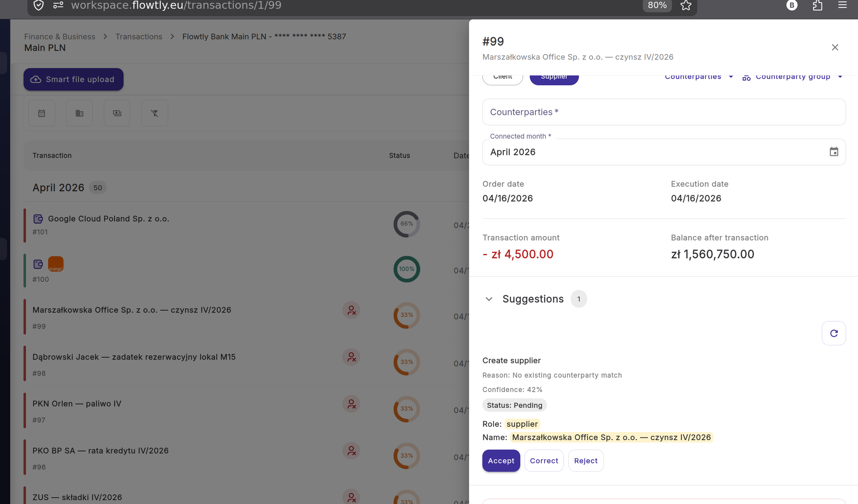Bookmark the page with the star icon
The image size is (858, 504).
pyautogui.click(x=686, y=5)
